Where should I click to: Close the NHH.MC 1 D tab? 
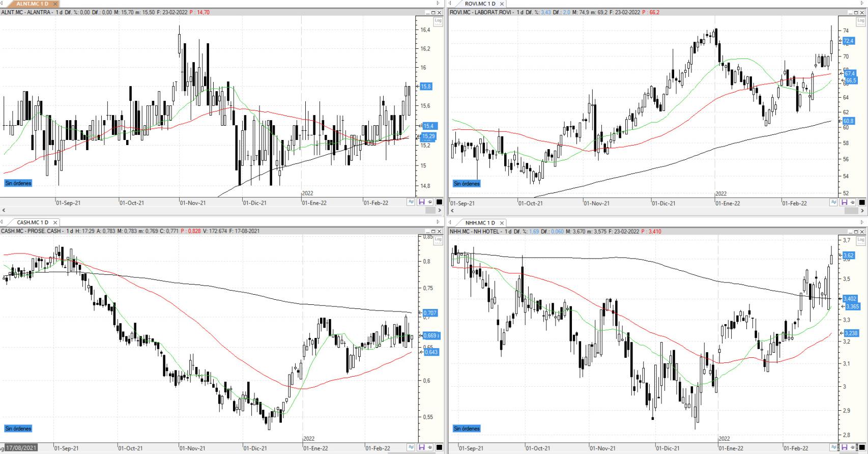tap(502, 222)
